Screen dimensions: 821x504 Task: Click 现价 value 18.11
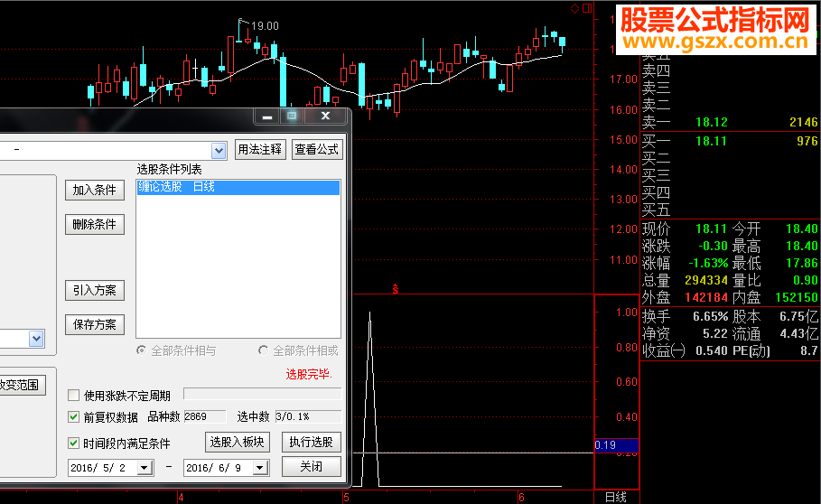pos(711,229)
